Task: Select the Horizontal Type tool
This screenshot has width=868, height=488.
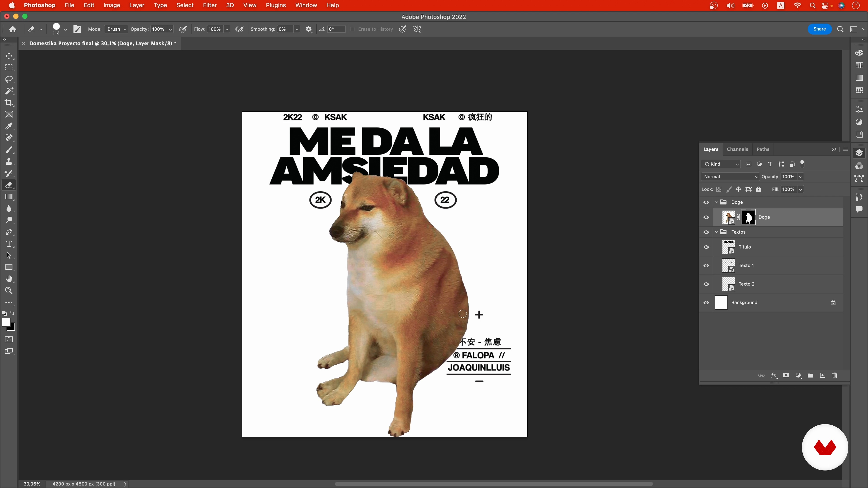Action: [9, 244]
